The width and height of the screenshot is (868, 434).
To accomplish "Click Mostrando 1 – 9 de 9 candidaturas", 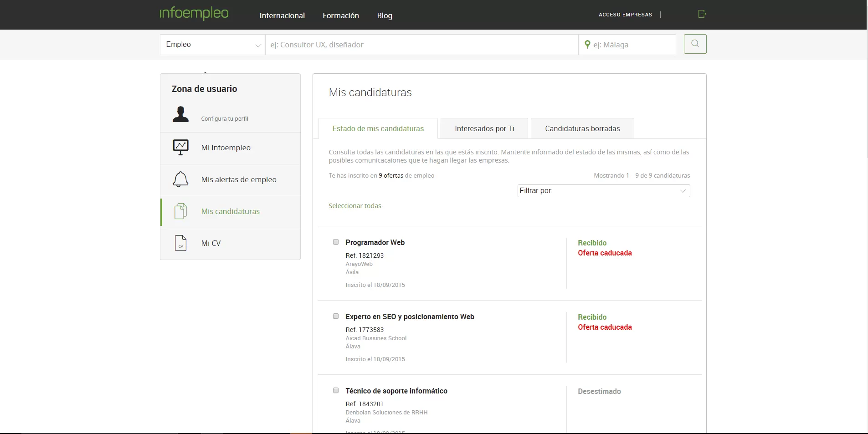I will point(642,175).
